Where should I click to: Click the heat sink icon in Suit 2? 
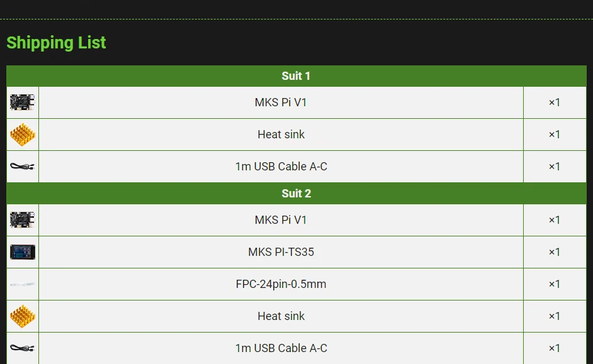[x=22, y=316]
